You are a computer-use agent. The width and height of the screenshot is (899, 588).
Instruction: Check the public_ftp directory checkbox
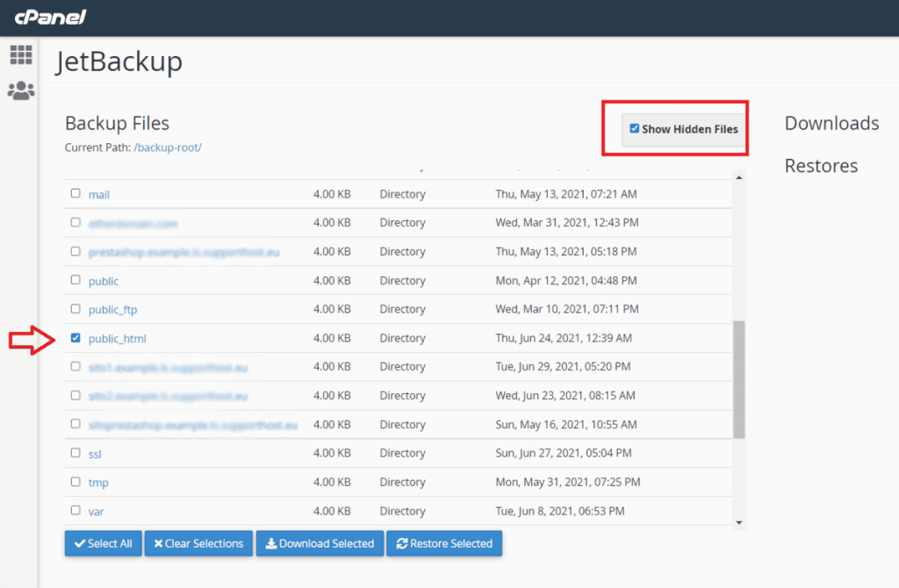click(76, 309)
